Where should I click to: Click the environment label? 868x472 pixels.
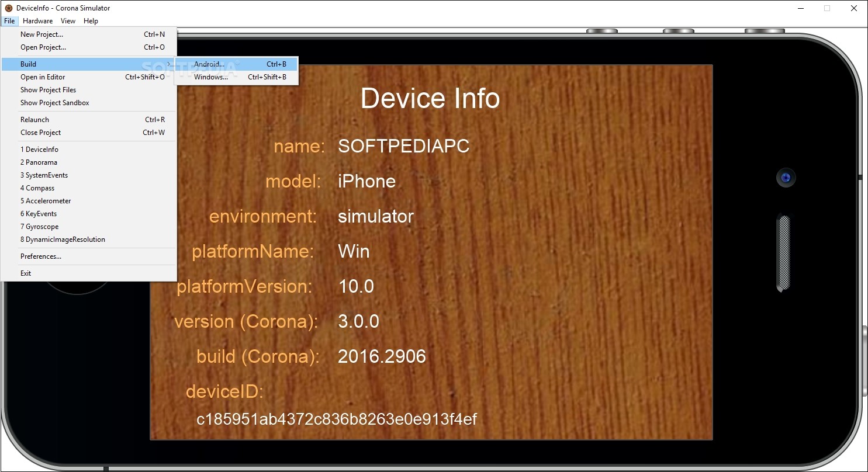pos(263,217)
